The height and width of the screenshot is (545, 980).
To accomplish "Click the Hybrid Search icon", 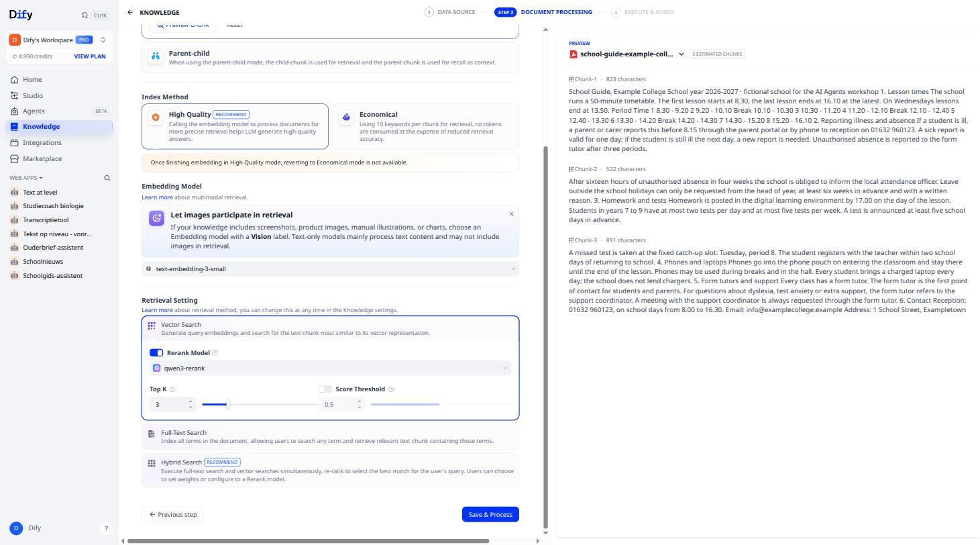I will click(152, 463).
